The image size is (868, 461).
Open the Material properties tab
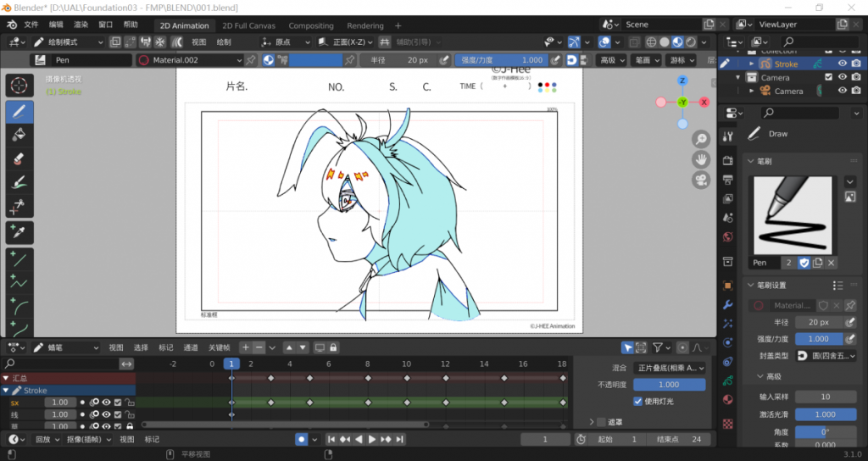click(x=728, y=400)
